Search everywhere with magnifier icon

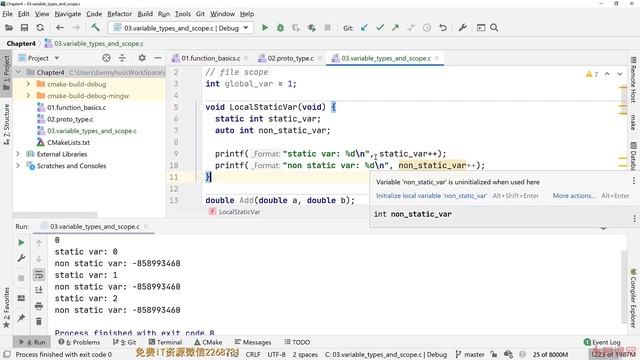(x=494, y=28)
